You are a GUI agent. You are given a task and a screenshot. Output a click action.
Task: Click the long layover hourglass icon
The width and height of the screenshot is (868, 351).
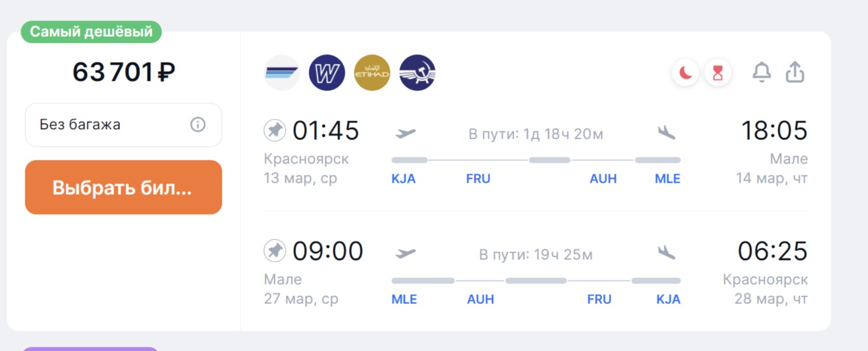[x=717, y=74]
